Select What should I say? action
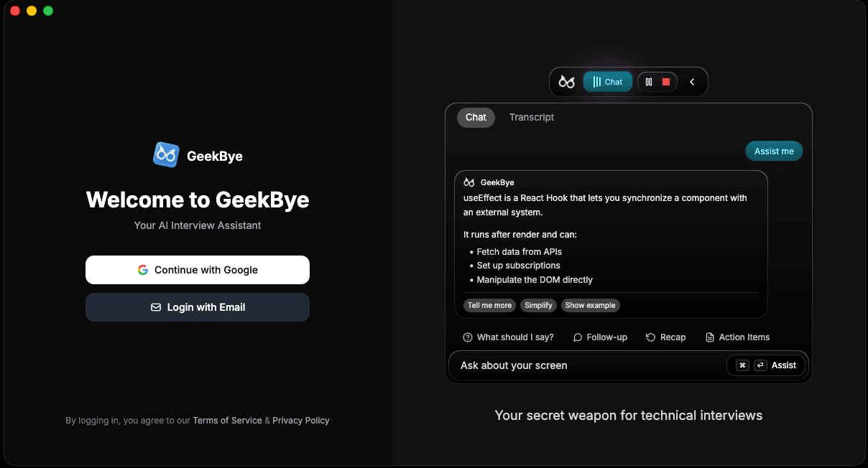 click(x=509, y=337)
